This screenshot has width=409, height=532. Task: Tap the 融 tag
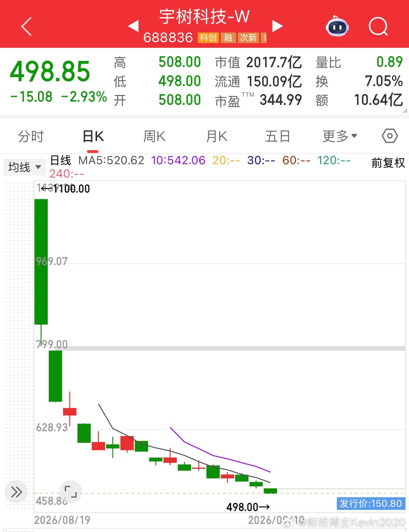pyautogui.click(x=228, y=38)
